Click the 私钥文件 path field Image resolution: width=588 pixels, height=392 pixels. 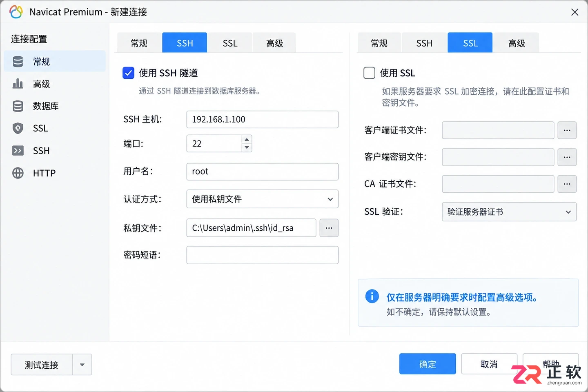point(252,228)
